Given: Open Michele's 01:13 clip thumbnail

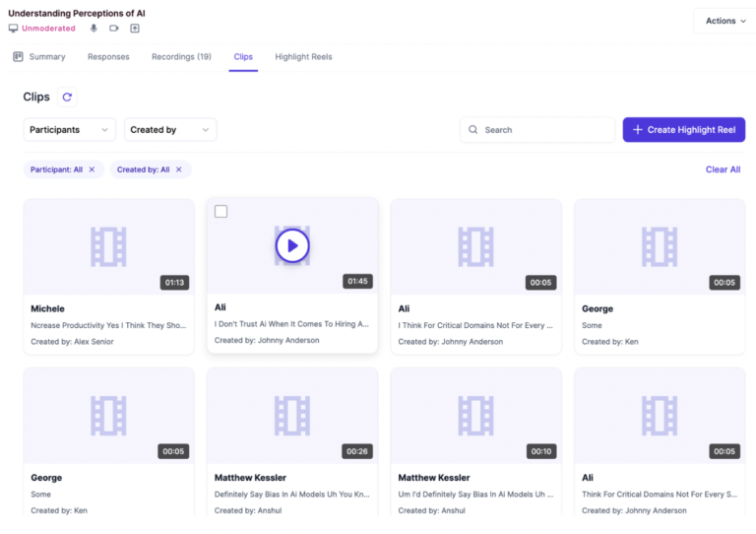Looking at the screenshot, I should (x=108, y=245).
